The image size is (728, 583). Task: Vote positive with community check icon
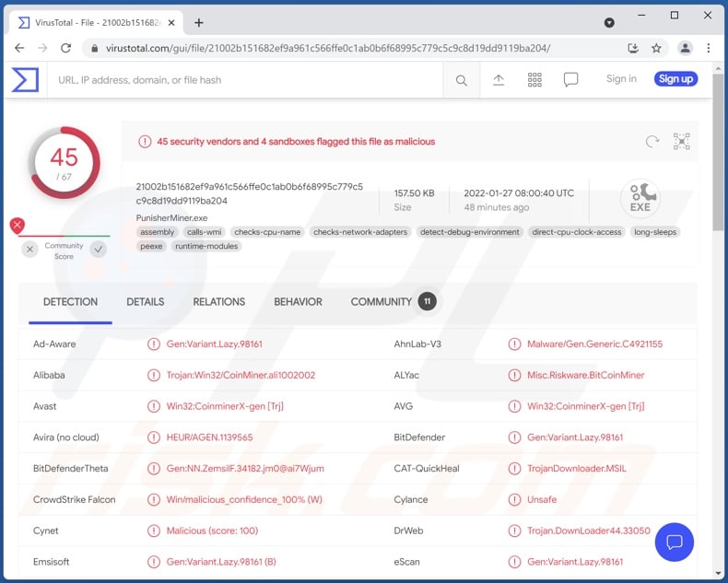[x=99, y=250]
